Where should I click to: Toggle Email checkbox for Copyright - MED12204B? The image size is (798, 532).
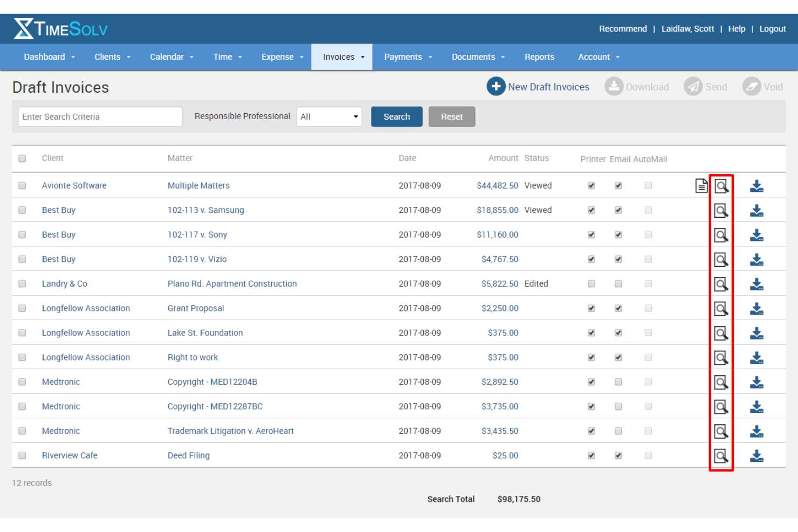(618, 382)
